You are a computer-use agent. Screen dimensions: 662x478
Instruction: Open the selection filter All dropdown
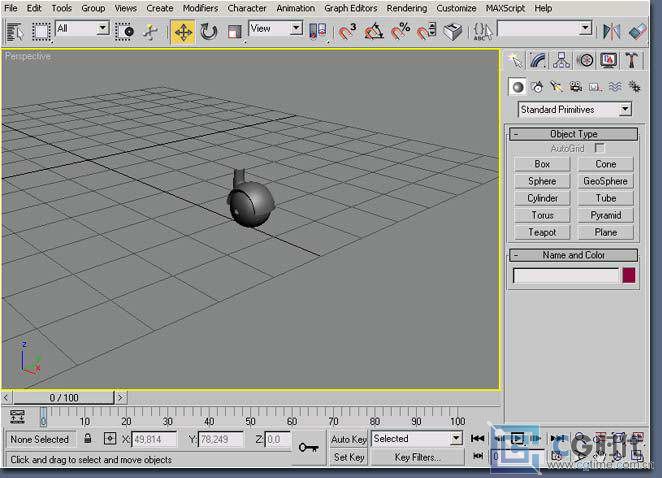pos(82,29)
